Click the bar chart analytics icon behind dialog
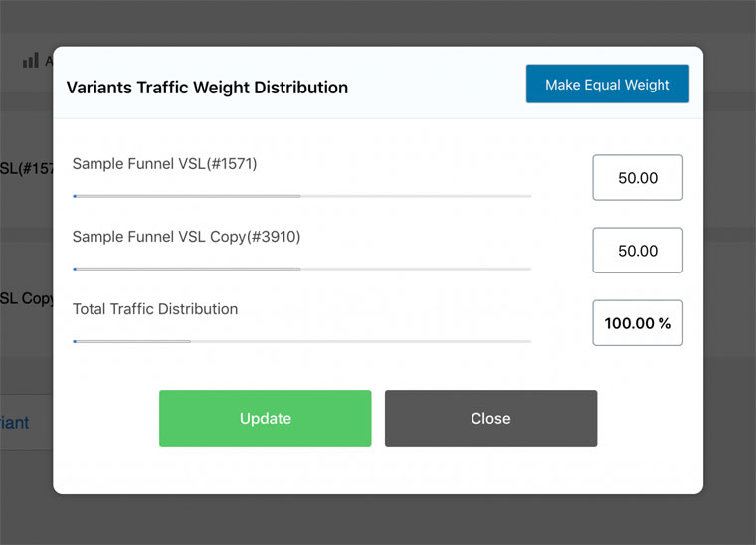This screenshot has height=545, width=756. [x=31, y=61]
